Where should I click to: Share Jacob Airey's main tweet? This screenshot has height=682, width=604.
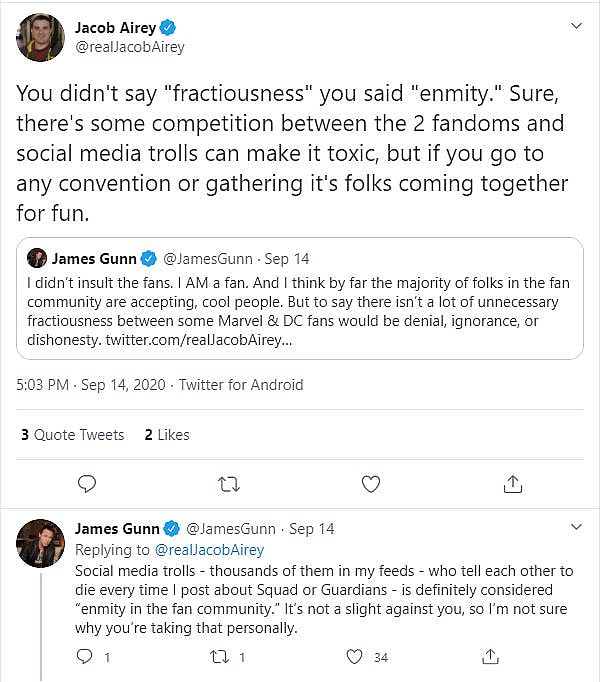pos(513,484)
